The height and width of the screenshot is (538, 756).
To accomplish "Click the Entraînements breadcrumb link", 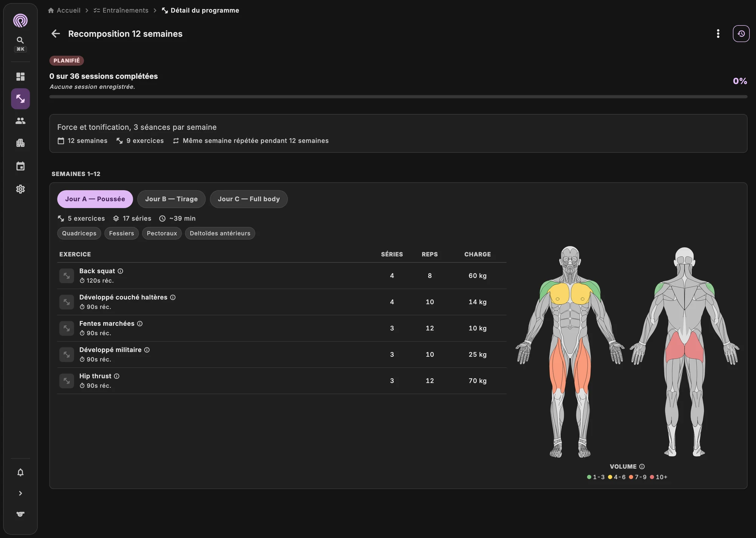I will (121, 10).
